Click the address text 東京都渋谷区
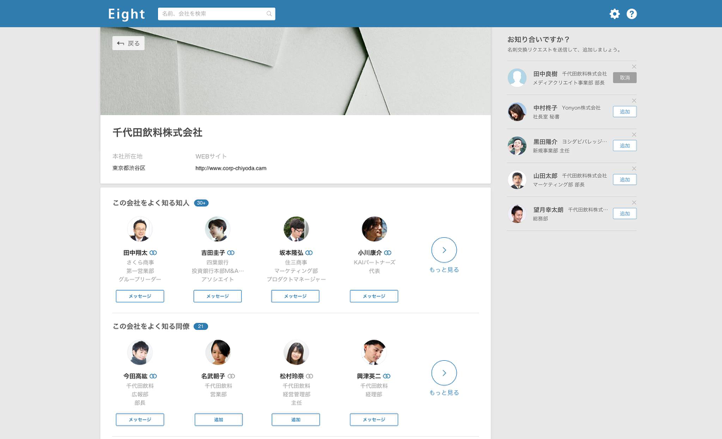The image size is (722, 439). click(129, 168)
